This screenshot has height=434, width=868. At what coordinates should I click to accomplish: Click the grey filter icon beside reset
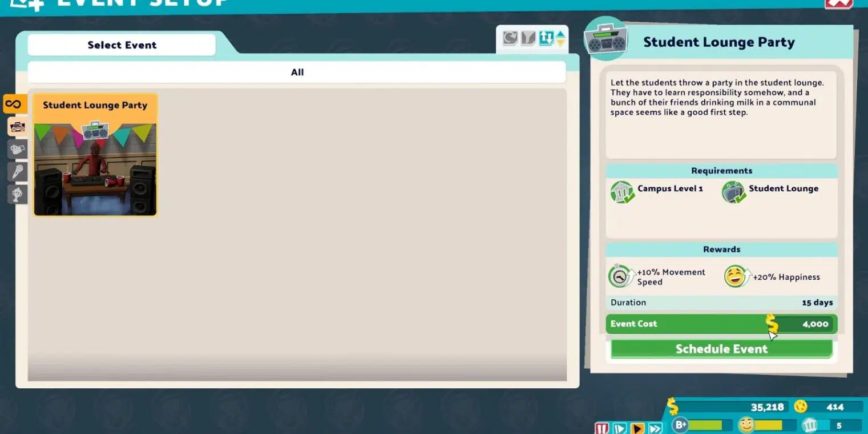tap(528, 38)
